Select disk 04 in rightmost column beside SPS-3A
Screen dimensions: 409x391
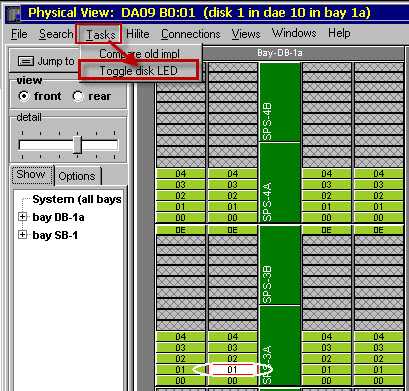pyautogui.click(x=378, y=337)
